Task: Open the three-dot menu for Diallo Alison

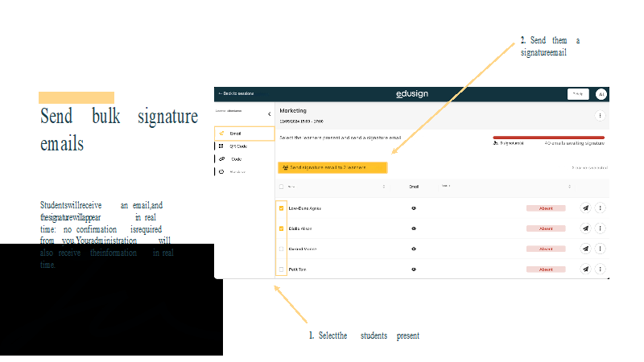Action: 601,228
